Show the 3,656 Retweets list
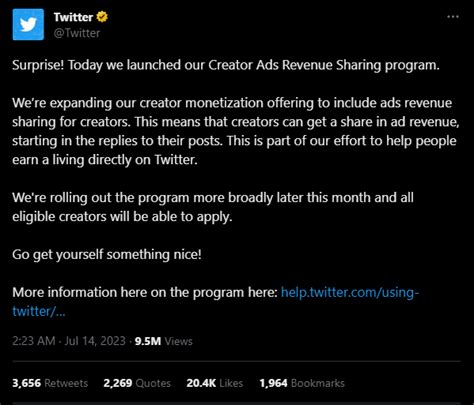 (50, 383)
